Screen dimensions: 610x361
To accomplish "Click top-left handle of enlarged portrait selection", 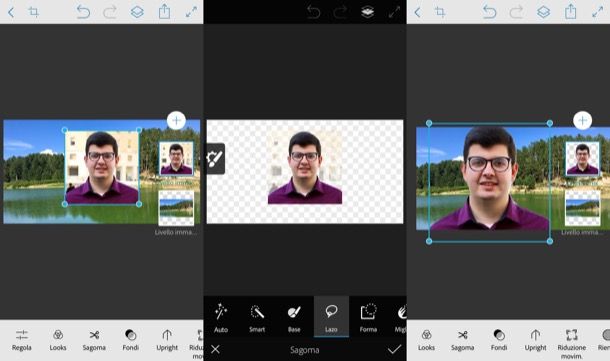I will (429, 123).
